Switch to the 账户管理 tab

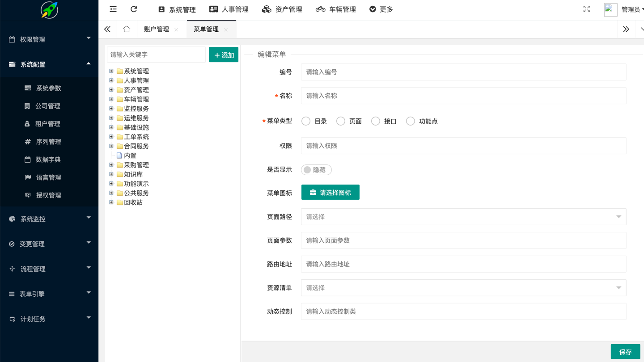click(157, 29)
